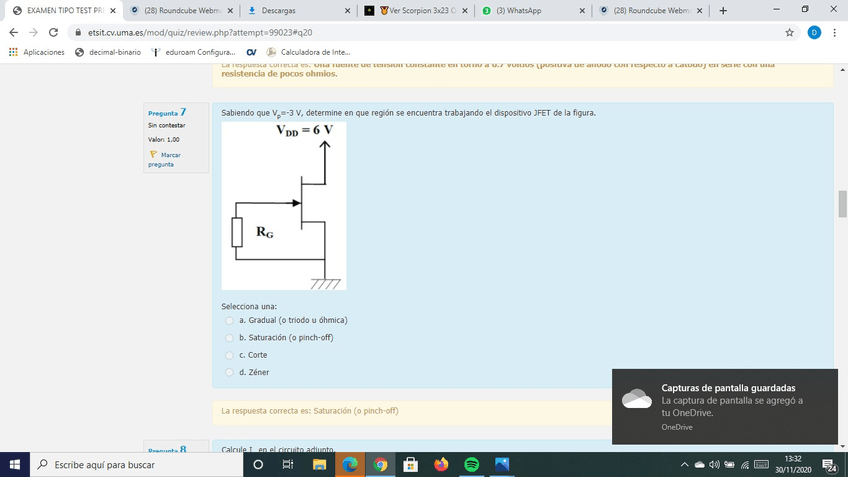Click the browser back arrow button
848x477 pixels.
coord(14,32)
